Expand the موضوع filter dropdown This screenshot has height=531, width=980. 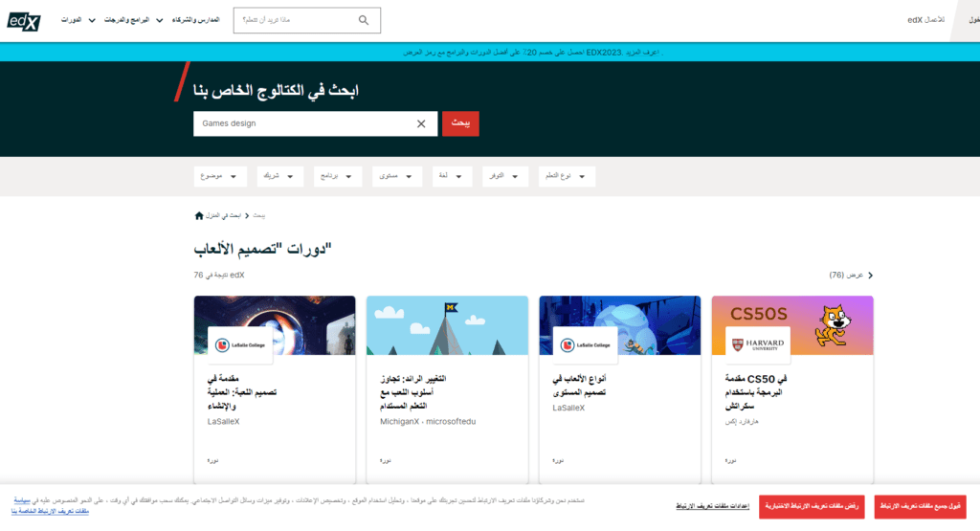coord(220,176)
